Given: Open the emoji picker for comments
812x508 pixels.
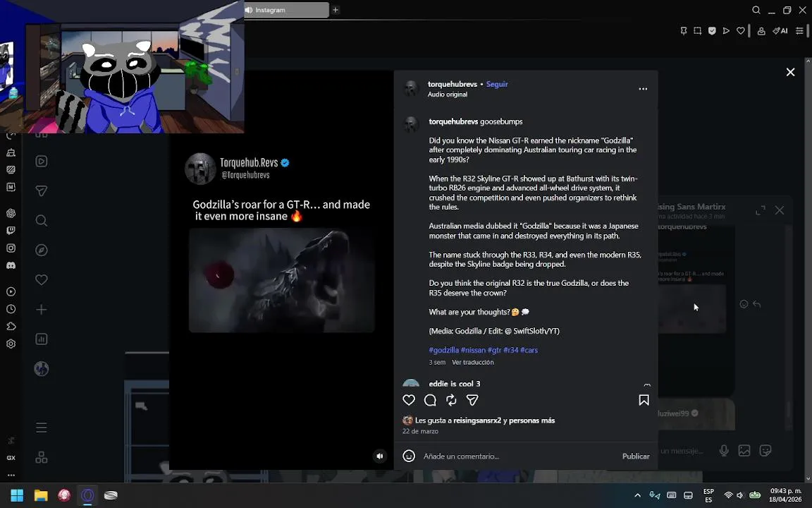Looking at the screenshot, I should pos(409,456).
